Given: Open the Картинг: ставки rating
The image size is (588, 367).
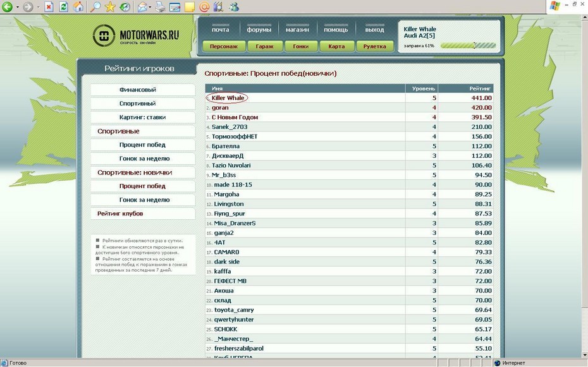Looking at the screenshot, I should 142,117.
